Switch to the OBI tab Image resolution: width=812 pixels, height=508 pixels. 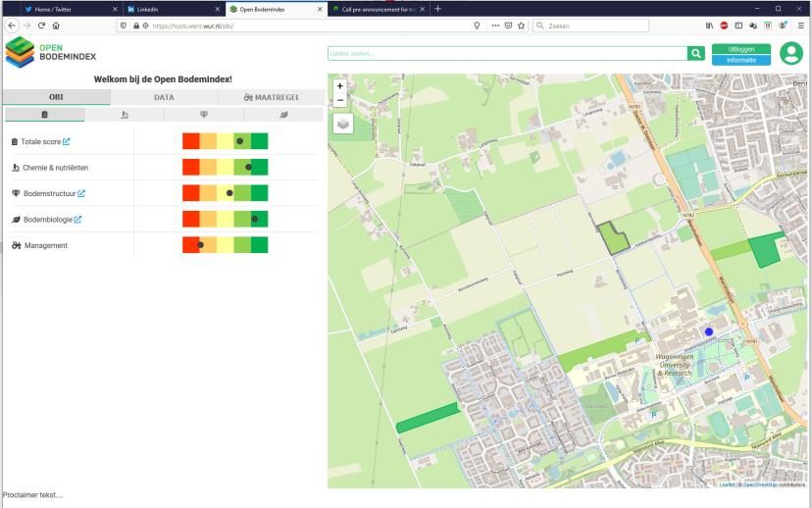[x=57, y=97]
